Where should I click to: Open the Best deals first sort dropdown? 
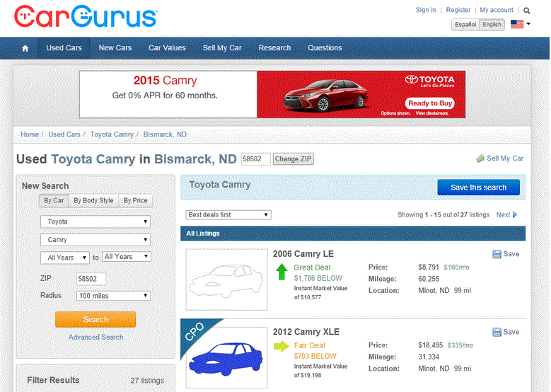228,215
